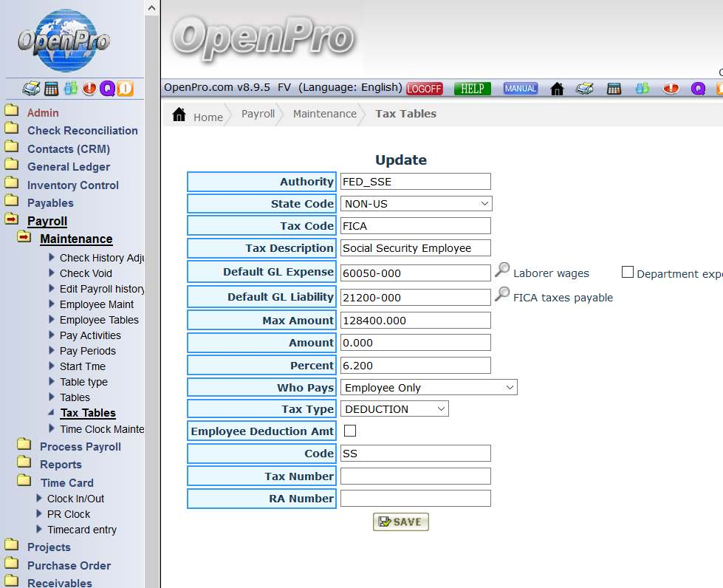Go to the Payroll breadcrumb
Screen dimensions: 723x588
point(258,114)
